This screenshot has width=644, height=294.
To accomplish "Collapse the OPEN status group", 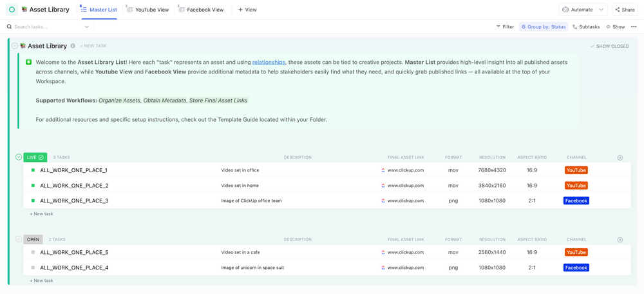I will click(x=19, y=239).
